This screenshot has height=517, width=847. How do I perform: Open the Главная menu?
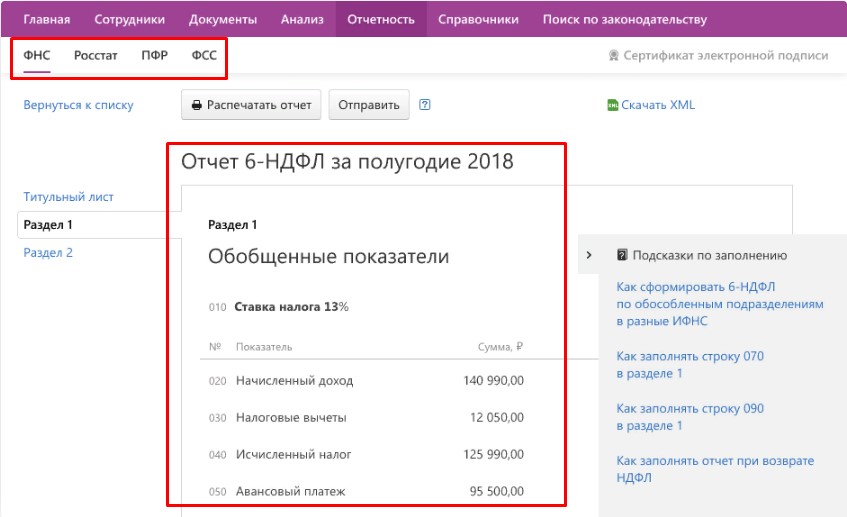click(46, 19)
